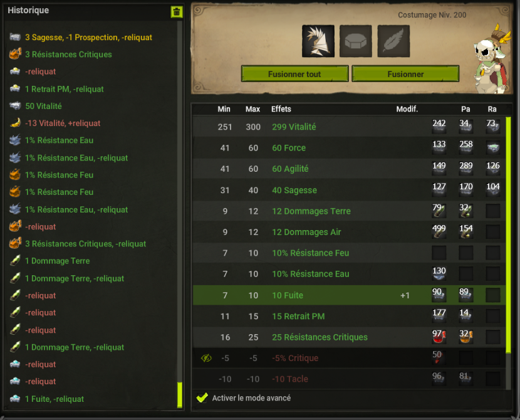Disable the Activer le mode avancé checkbox
The height and width of the screenshot is (420, 520).
coord(202,398)
